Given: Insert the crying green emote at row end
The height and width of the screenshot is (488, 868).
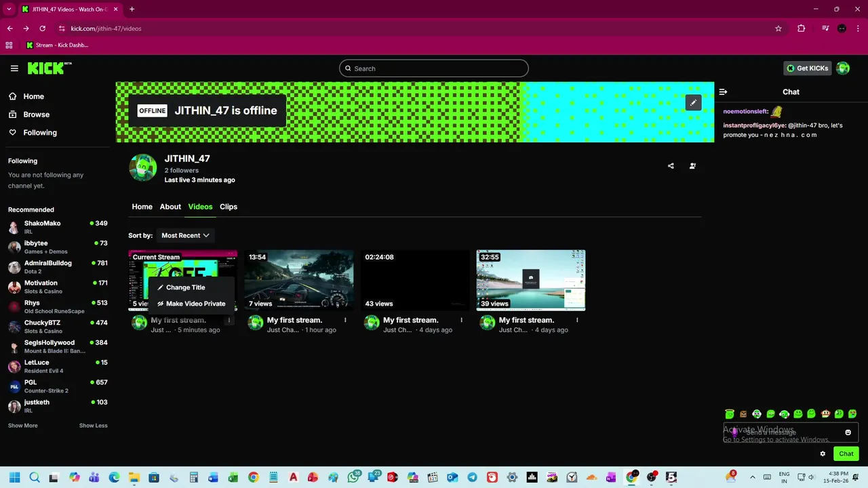Looking at the screenshot, I should pos(852,413).
